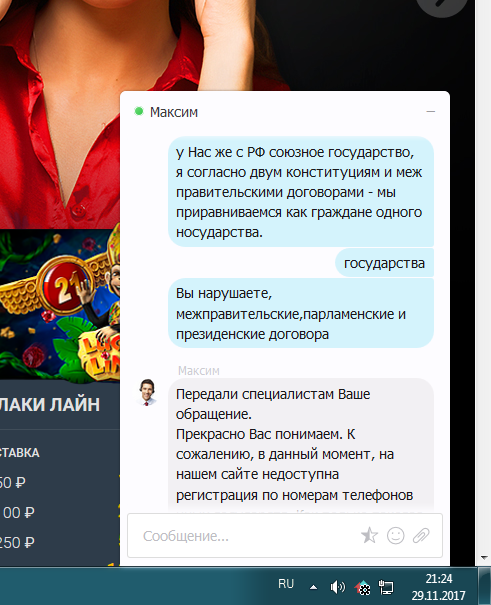Open the volume speaker tray icon
The image size is (491, 605).
point(338,587)
